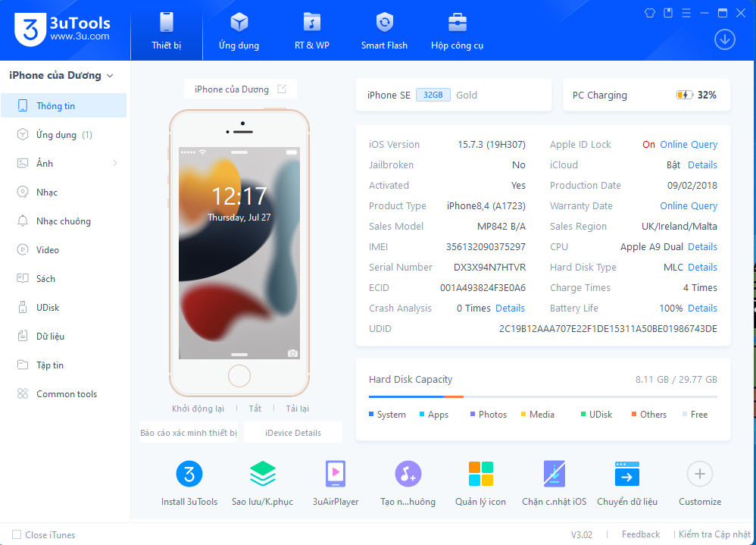Launch the Sao lưu/K.phục backup tool
The image size is (756, 545).
(x=262, y=475)
